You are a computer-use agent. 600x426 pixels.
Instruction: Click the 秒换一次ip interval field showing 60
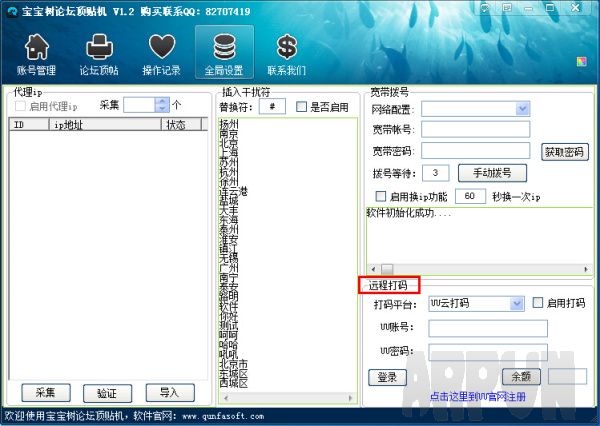[470, 196]
